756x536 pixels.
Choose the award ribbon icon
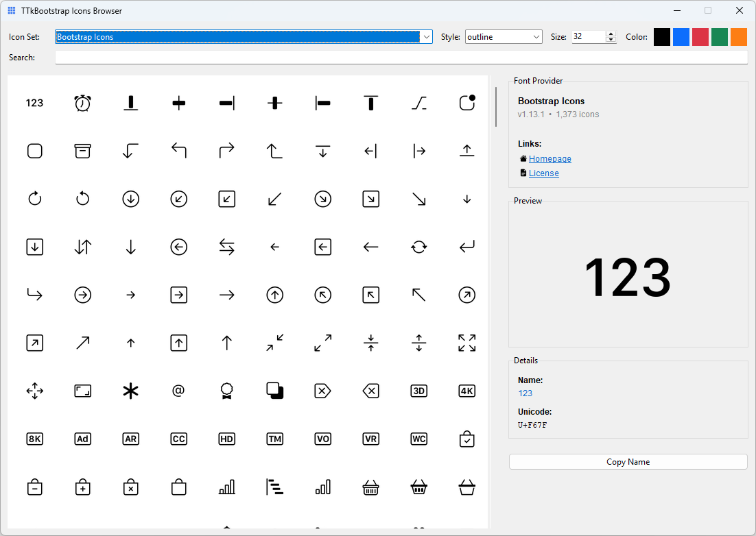[226, 391]
